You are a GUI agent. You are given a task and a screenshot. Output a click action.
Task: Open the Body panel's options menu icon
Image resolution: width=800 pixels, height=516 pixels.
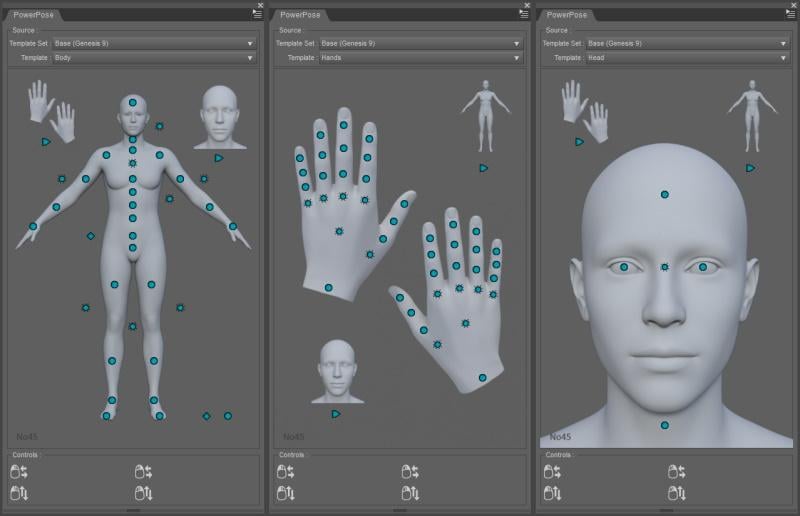point(257,14)
